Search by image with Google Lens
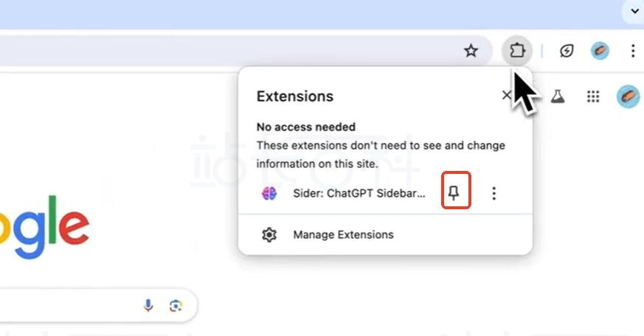Screen dimensions: 644x336 point(176,306)
